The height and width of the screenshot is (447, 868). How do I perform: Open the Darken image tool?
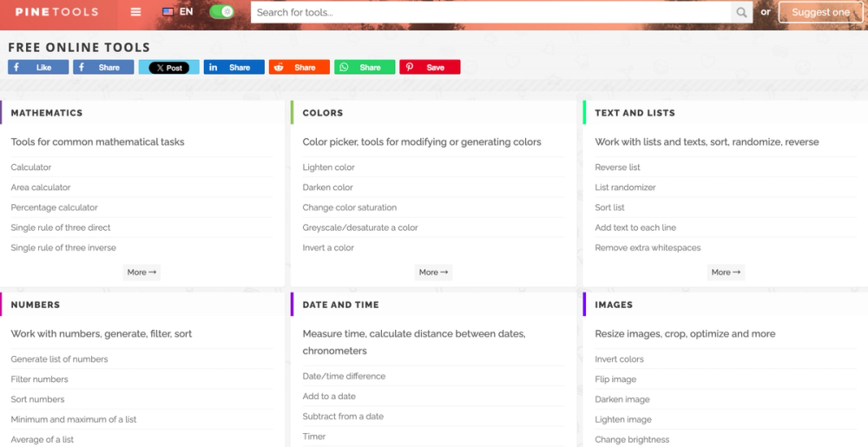622,399
